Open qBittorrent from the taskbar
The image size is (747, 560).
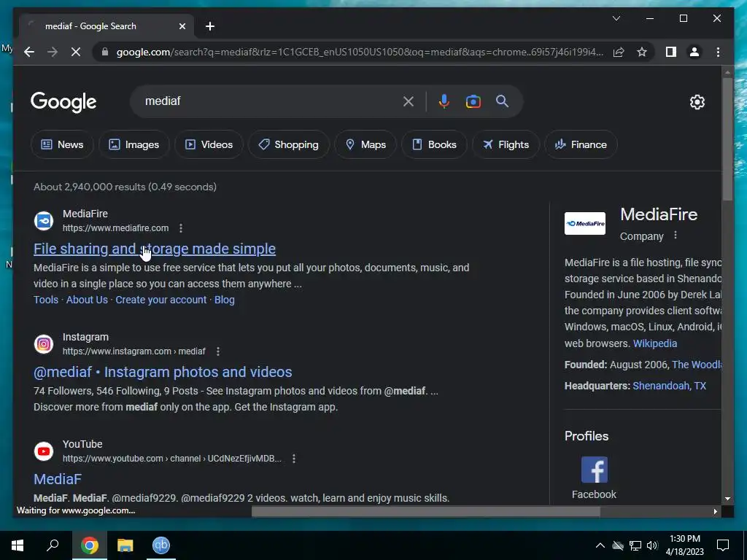[x=161, y=545]
